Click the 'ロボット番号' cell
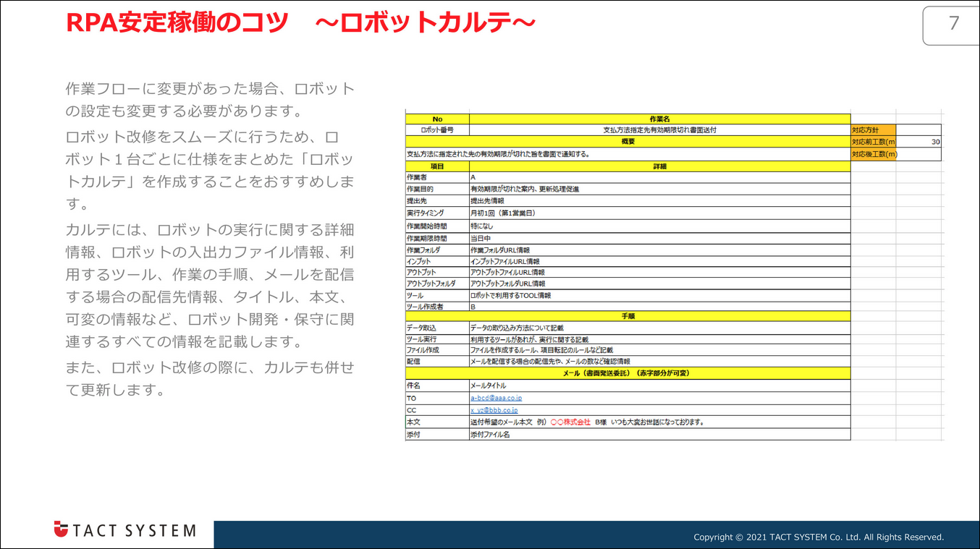 [x=437, y=130]
